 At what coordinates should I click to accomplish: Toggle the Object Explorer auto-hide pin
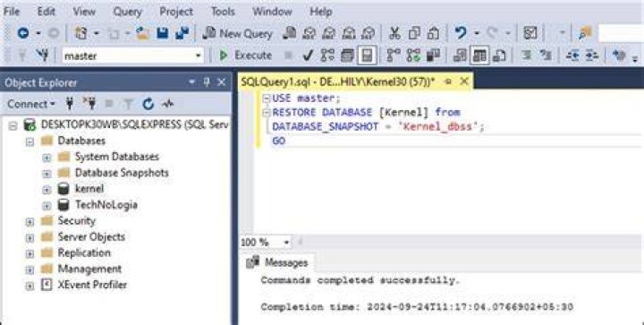[x=207, y=82]
